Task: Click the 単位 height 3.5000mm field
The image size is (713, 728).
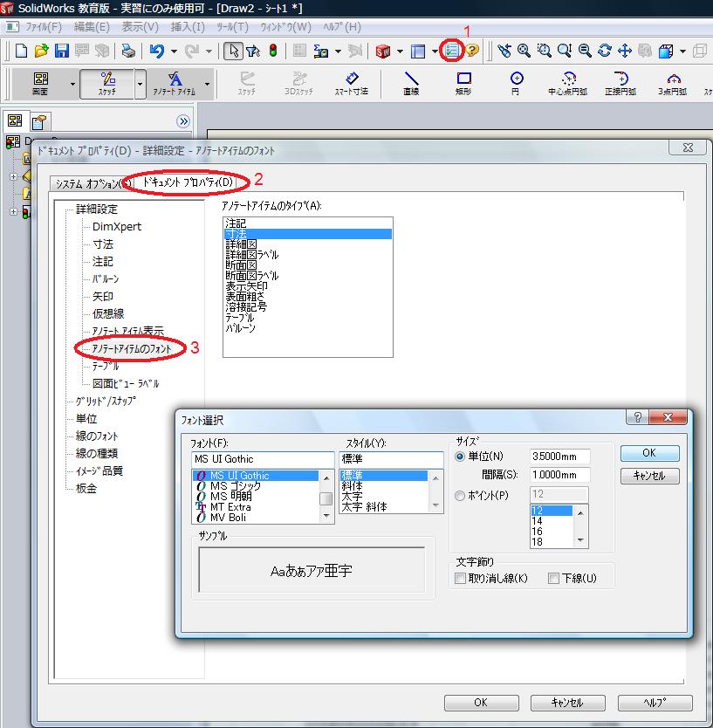Action: (x=559, y=457)
